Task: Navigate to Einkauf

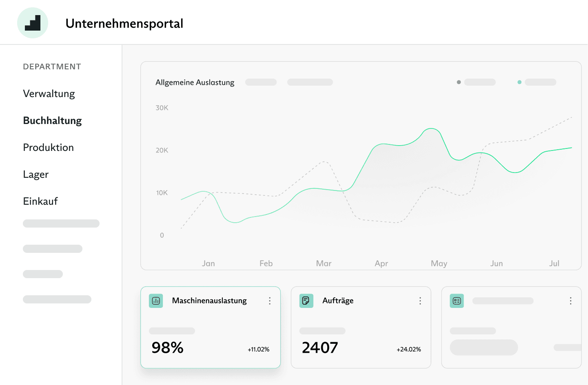Action: (40, 201)
